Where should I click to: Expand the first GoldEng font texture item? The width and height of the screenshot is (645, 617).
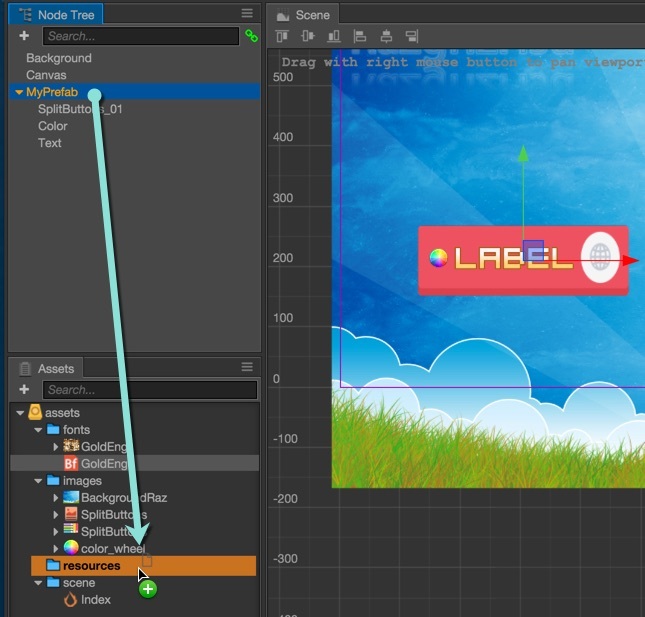56,447
